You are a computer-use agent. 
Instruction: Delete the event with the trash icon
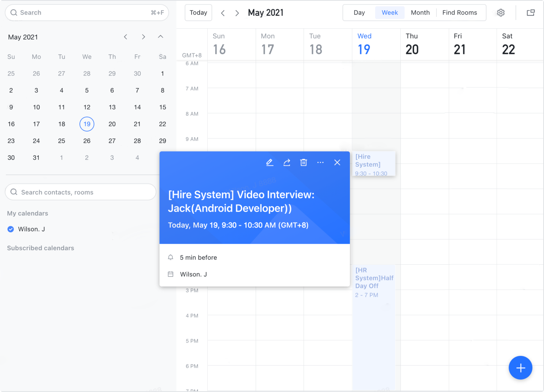pos(304,162)
